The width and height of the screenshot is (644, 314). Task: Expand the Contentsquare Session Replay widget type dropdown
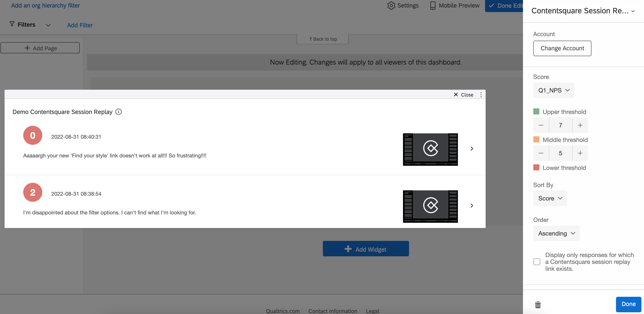click(633, 11)
